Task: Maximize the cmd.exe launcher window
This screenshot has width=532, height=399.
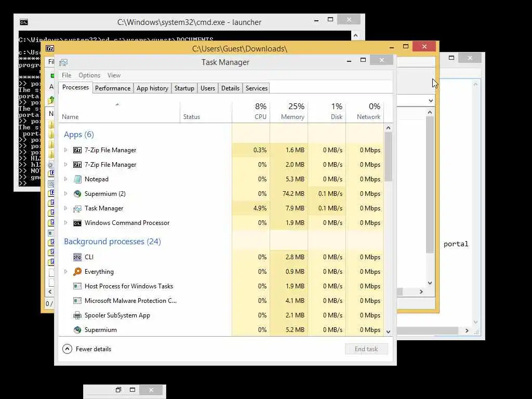Action: pyautogui.click(x=330, y=20)
